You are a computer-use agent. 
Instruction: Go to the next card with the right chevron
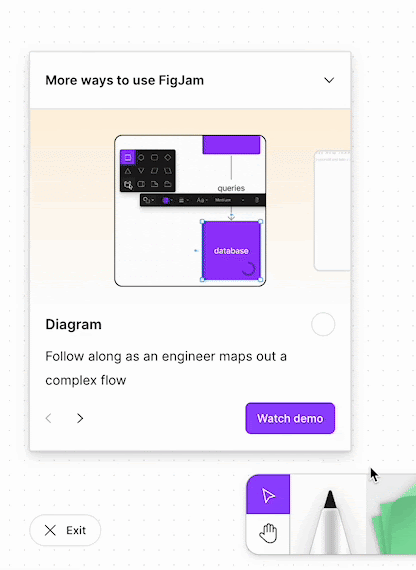[x=80, y=418]
